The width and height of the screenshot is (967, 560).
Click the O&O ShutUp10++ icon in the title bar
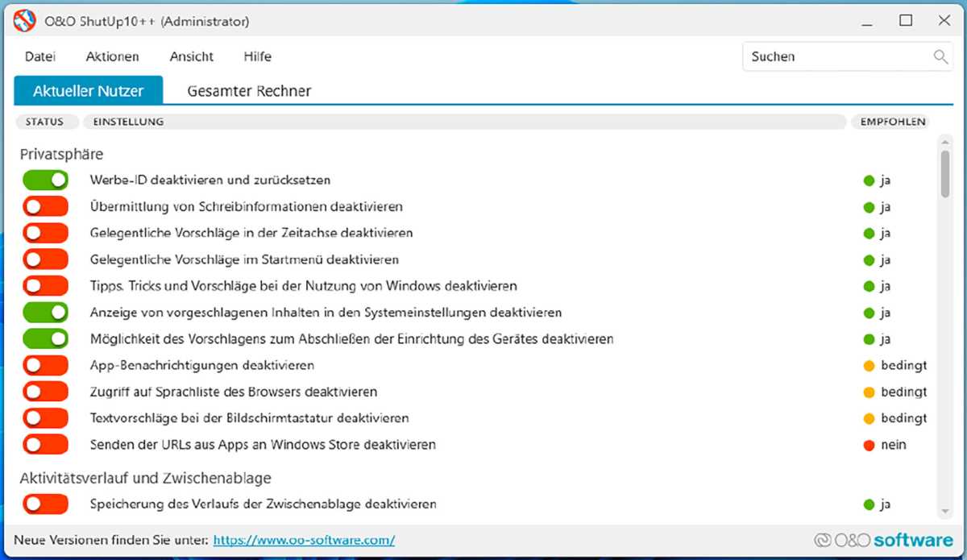23,20
